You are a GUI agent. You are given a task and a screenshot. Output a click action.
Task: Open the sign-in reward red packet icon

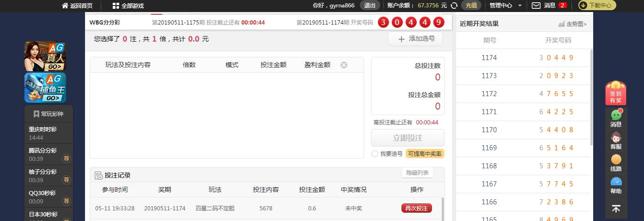pyautogui.click(x=615, y=93)
